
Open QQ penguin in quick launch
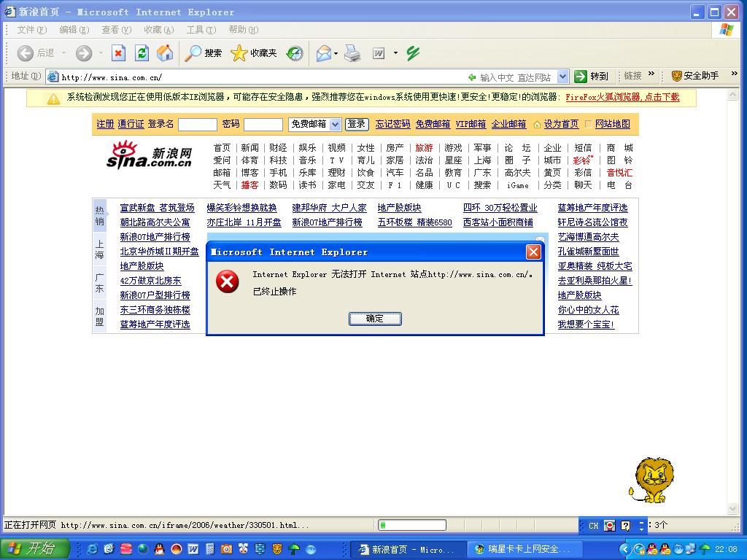[160, 549]
